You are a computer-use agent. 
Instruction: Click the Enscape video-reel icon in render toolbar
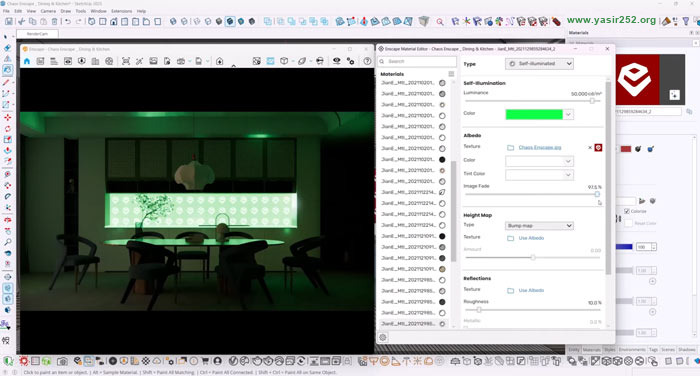109,61
